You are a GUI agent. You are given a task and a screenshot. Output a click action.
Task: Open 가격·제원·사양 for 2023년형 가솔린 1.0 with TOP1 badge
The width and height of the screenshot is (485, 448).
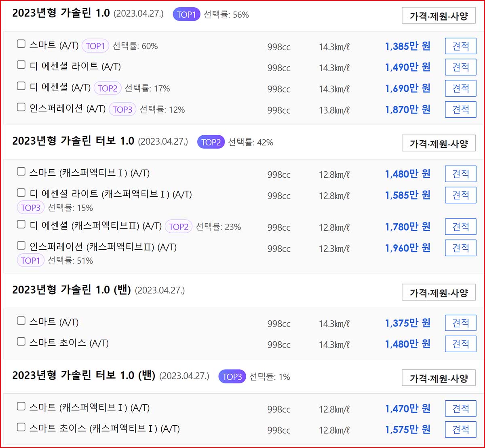(x=439, y=15)
